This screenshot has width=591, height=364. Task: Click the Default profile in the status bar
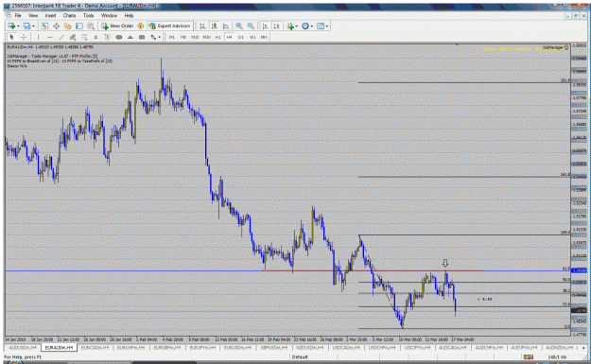300,356
